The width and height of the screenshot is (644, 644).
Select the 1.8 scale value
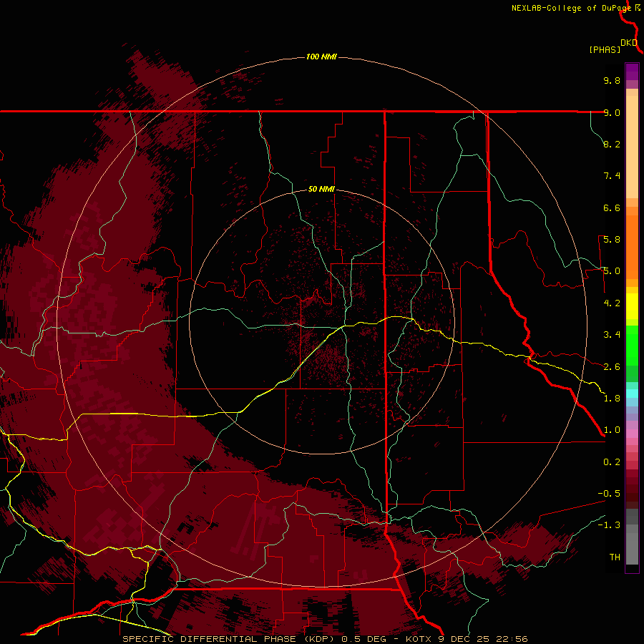(x=612, y=399)
